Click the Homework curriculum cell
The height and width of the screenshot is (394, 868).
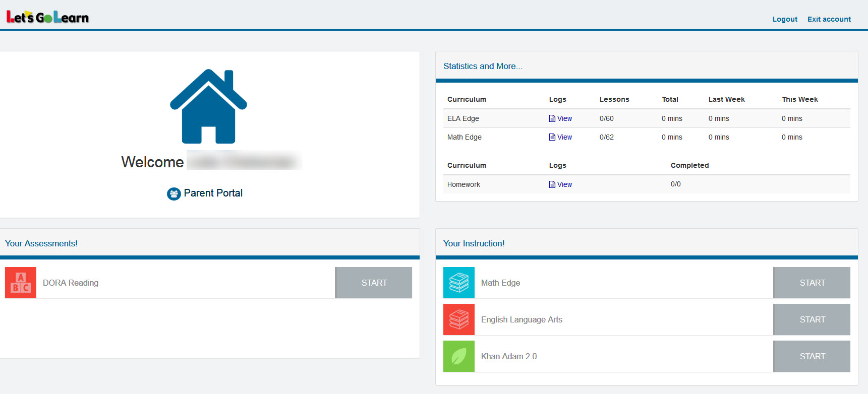point(464,184)
